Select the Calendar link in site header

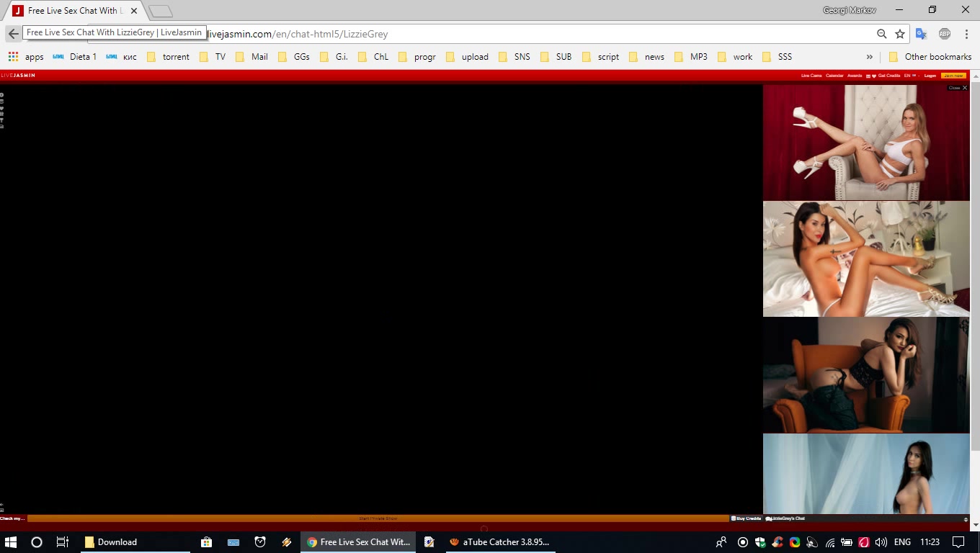pyautogui.click(x=834, y=76)
